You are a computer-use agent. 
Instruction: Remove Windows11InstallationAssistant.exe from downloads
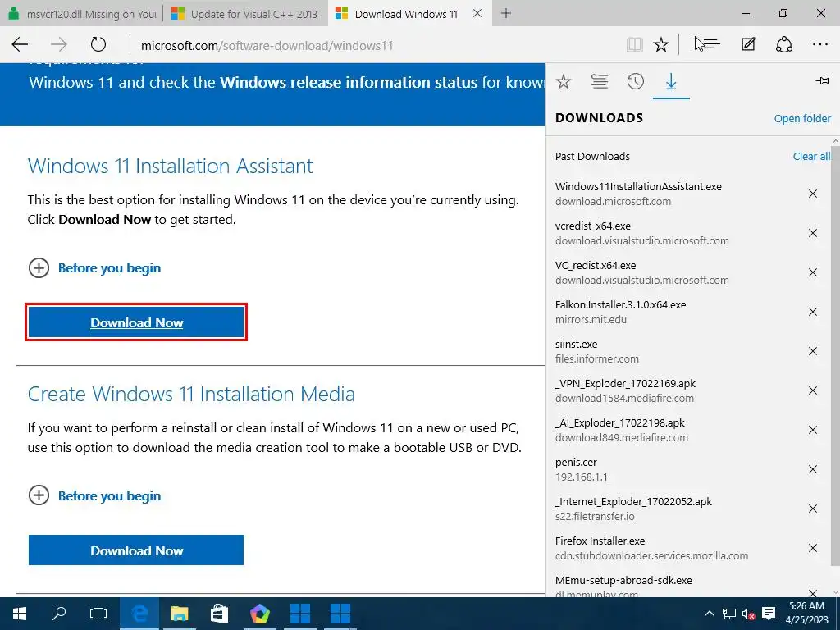pos(813,194)
